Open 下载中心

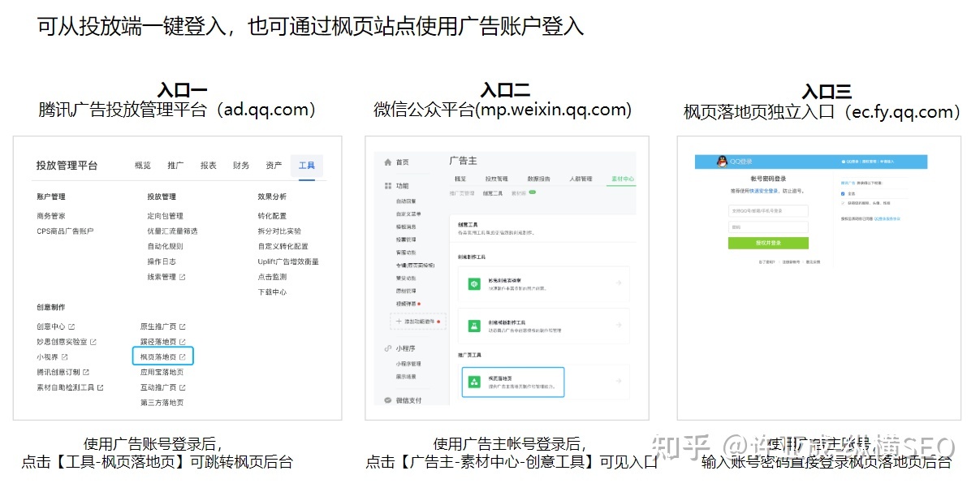272,292
